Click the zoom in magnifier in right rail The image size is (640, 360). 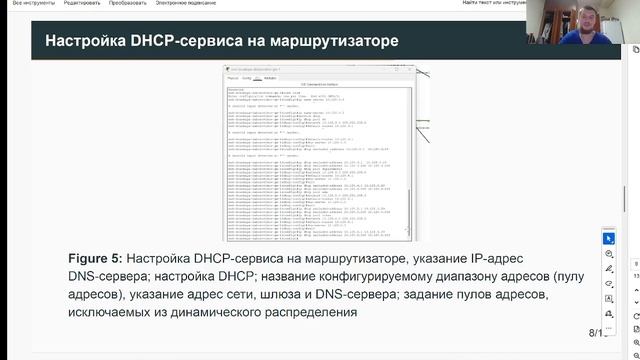click(x=636, y=342)
